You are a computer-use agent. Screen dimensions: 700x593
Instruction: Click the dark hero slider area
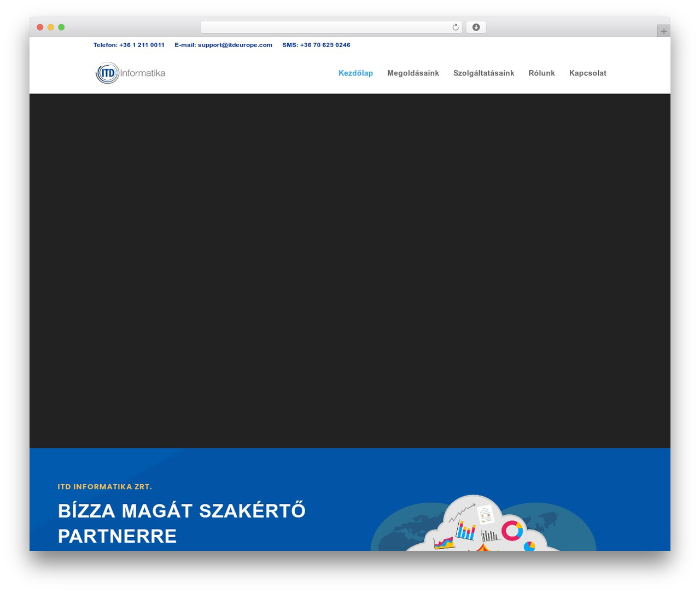tap(350, 271)
